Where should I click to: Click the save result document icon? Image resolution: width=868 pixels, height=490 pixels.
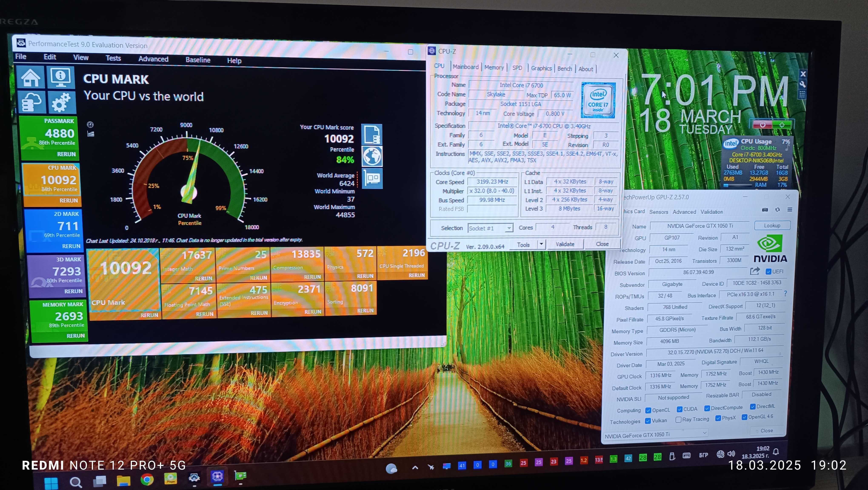[x=372, y=134]
